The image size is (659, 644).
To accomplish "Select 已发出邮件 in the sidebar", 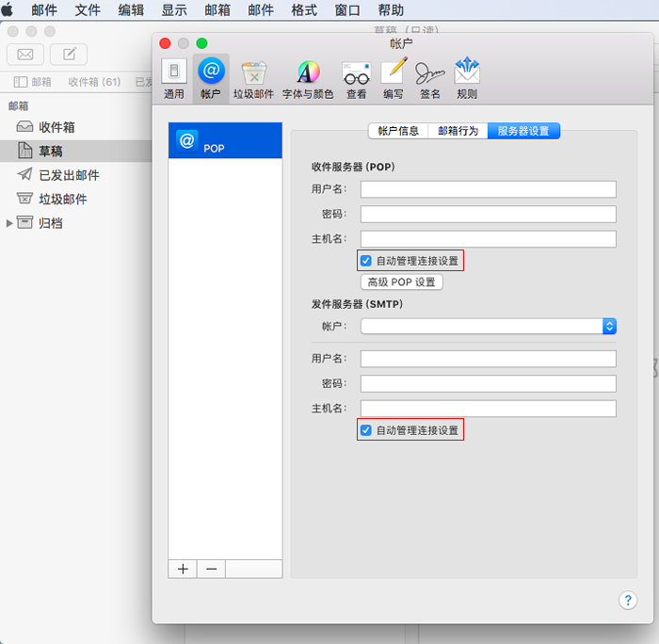I will (x=75, y=175).
